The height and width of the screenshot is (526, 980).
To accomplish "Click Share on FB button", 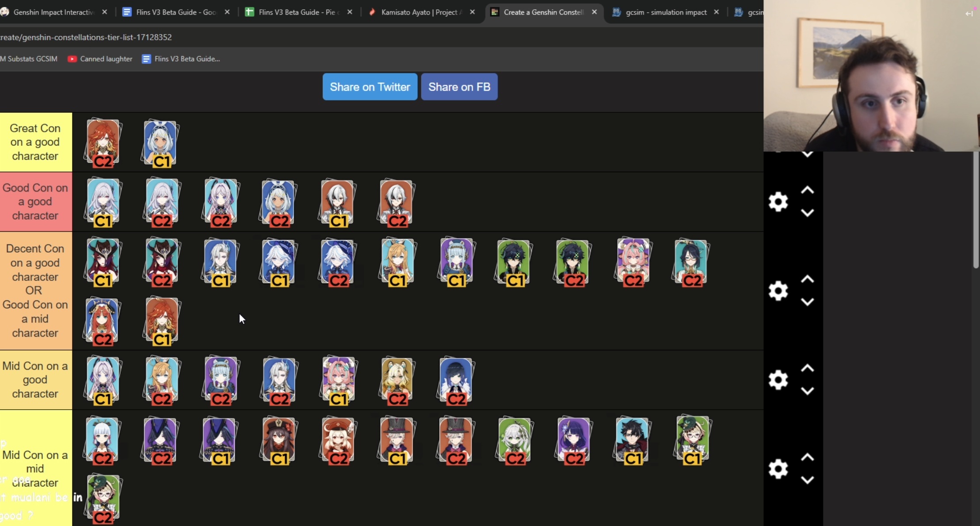I will tap(459, 87).
